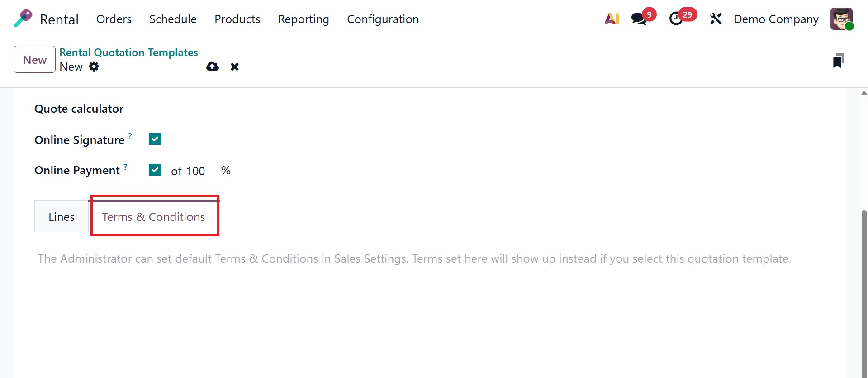Uncheck the Online Payment checkbox
The width and height of the screenshot is (868, 378).
(155, 170)
